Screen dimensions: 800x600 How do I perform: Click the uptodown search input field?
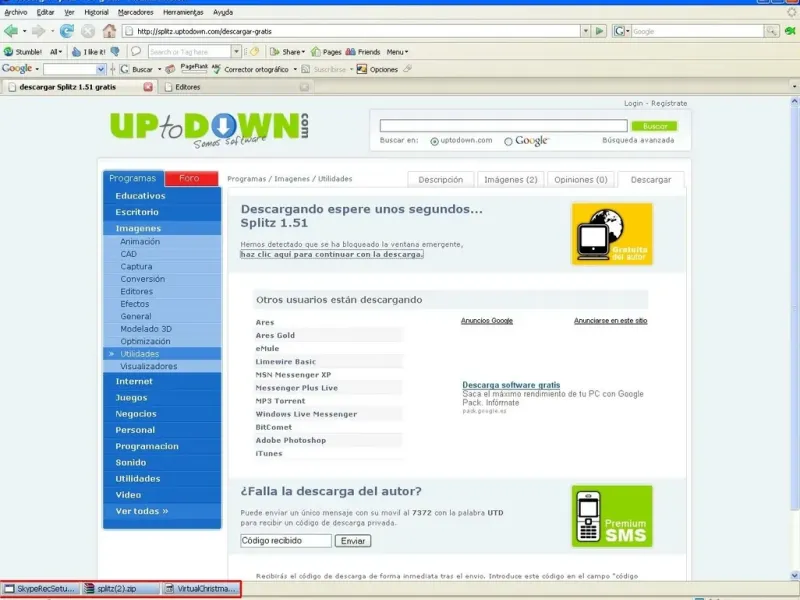click(x=503, y=126)
